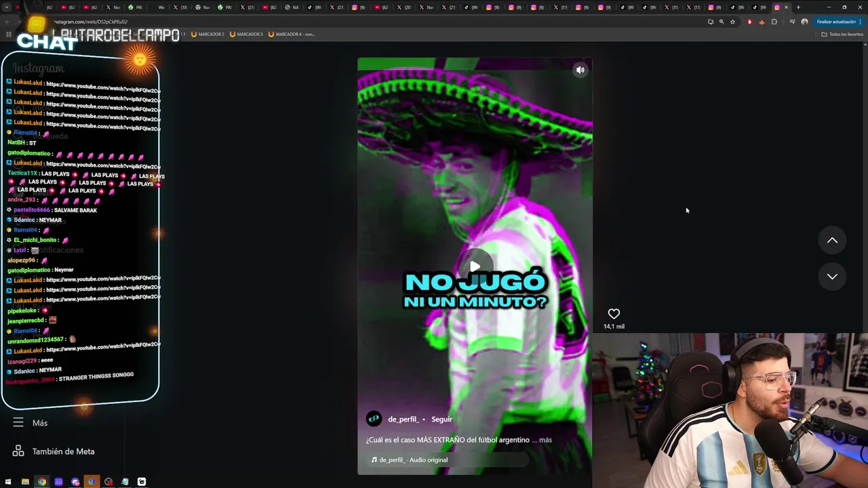Open the MARCADOR 3 bookmark

[247, 34]
